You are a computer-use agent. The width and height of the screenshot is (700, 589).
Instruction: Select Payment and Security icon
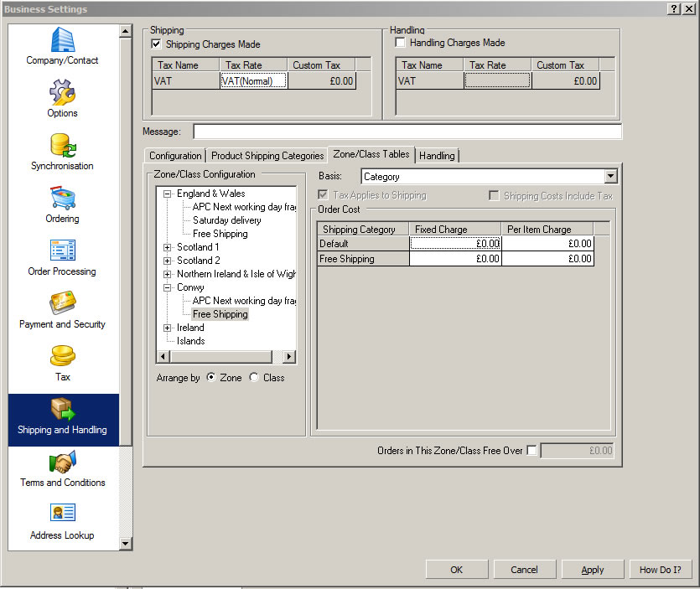pyautogui.click(x=62, y=303)
